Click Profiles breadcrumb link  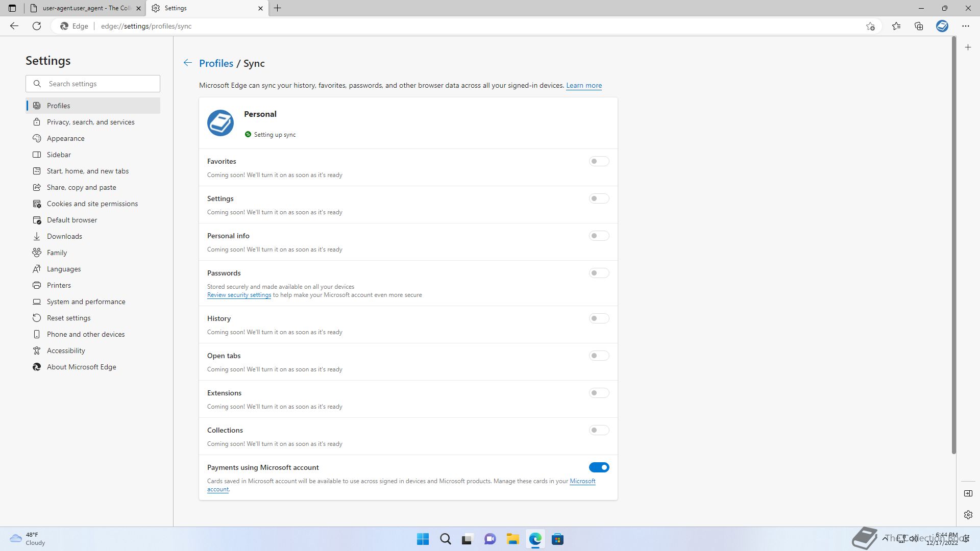(x=216, y=63)
